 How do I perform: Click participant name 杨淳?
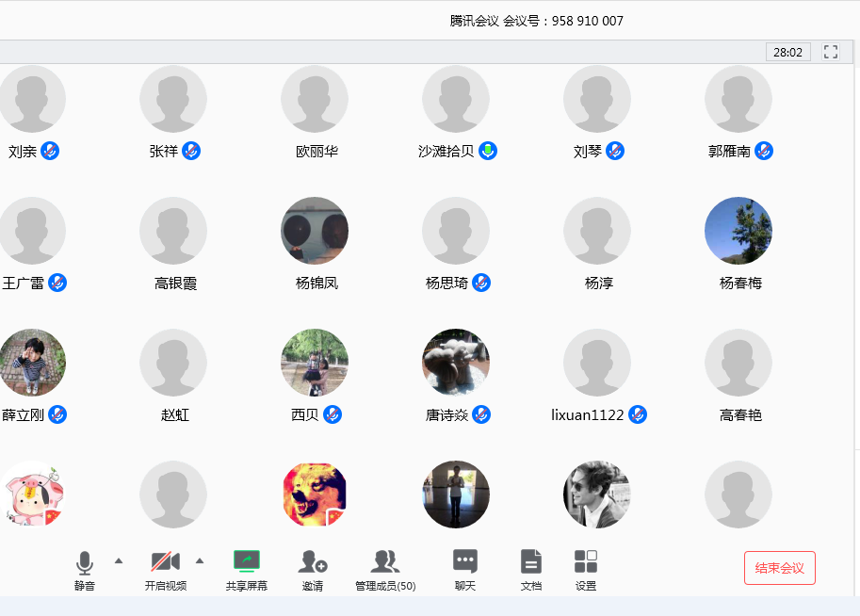(x=599, y=284)
